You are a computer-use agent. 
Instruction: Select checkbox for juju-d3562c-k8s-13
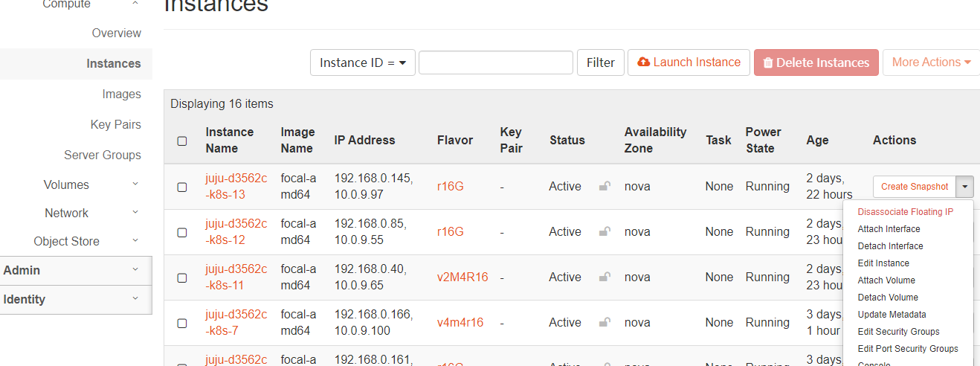pyautogui.click(x=182, y=187)
